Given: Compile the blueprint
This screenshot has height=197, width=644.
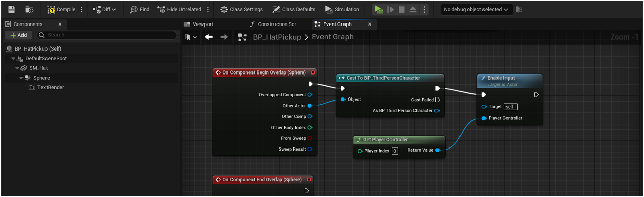Looking at the screenshot, I should pos(61,9).
